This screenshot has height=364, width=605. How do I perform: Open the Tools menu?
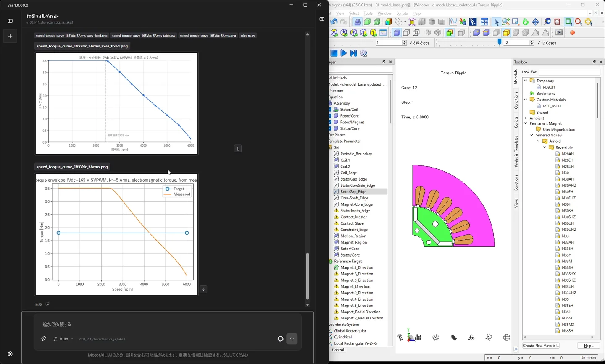(x=368, y=13)
